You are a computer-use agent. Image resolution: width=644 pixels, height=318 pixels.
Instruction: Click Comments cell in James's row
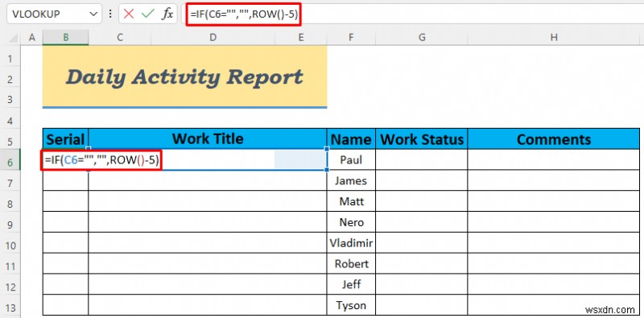pyautogui.click(x=554, y=180)
